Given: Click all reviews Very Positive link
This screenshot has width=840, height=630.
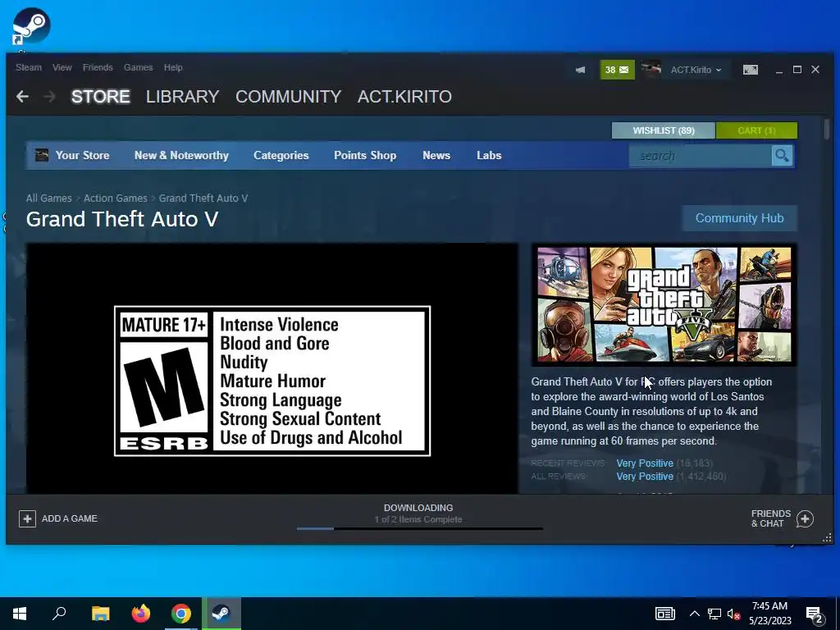Looking at the screenshot, I should pyautogui.click(x=645, y=477).
